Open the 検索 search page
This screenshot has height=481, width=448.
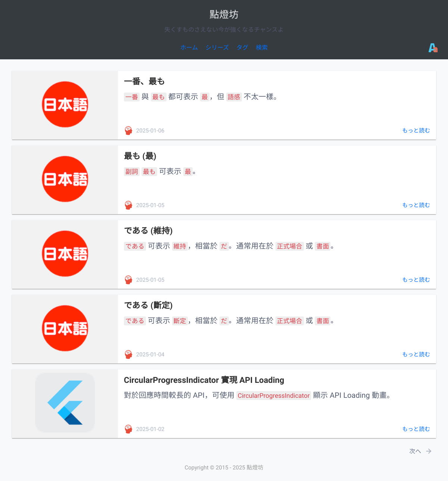click(262, 47)
